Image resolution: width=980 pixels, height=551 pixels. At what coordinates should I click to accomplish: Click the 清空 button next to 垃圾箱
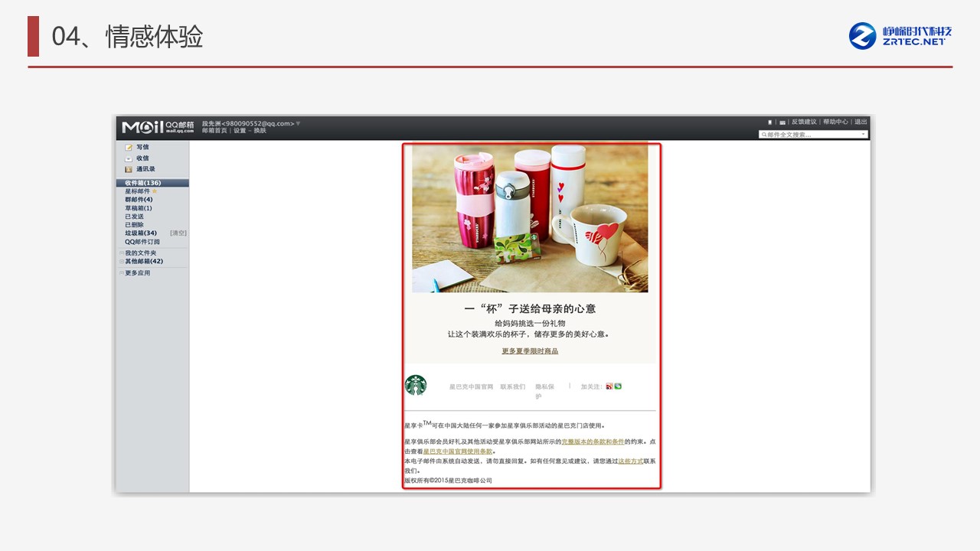click(178, 233)
